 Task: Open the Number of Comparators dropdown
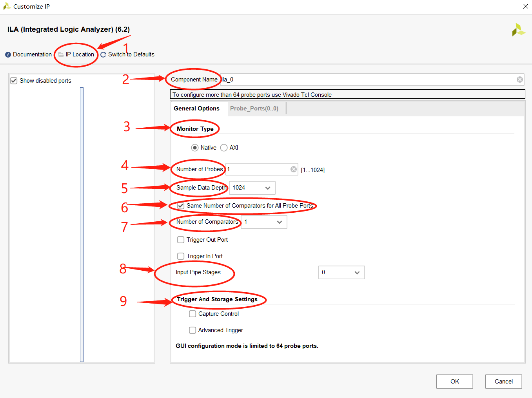[x=264, y=222]
